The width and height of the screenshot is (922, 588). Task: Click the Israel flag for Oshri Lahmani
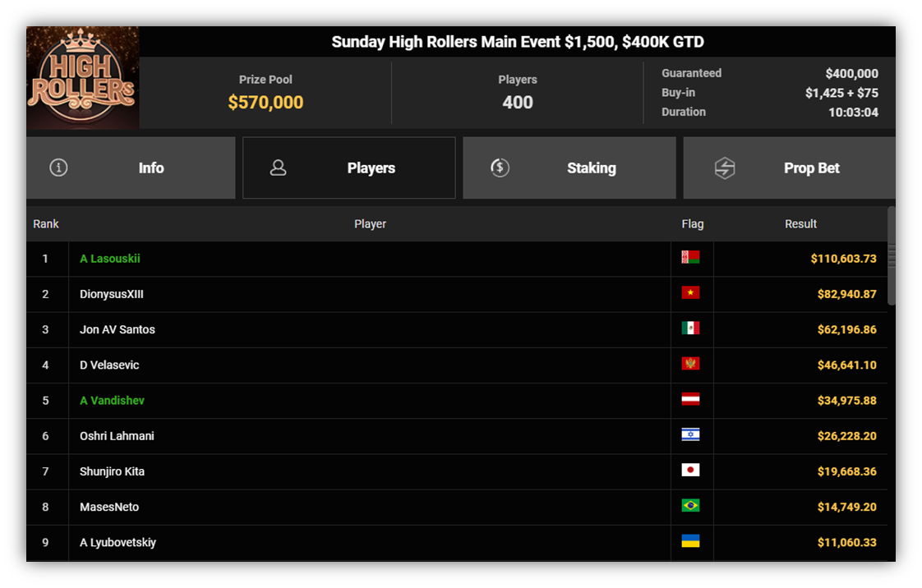[x=690, y=434]
